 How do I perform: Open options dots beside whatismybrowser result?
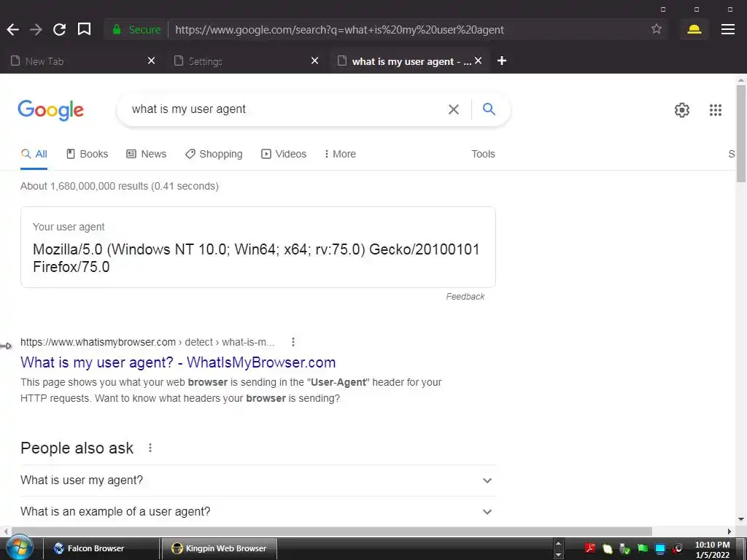(x=293, y=342)
